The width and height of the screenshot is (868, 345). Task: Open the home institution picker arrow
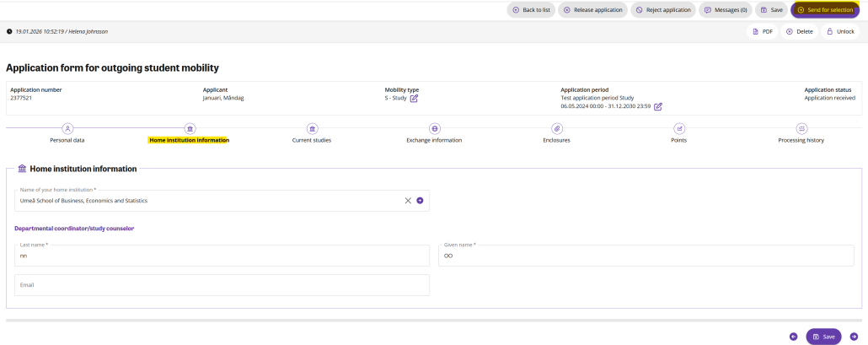(x=420, y=201)
